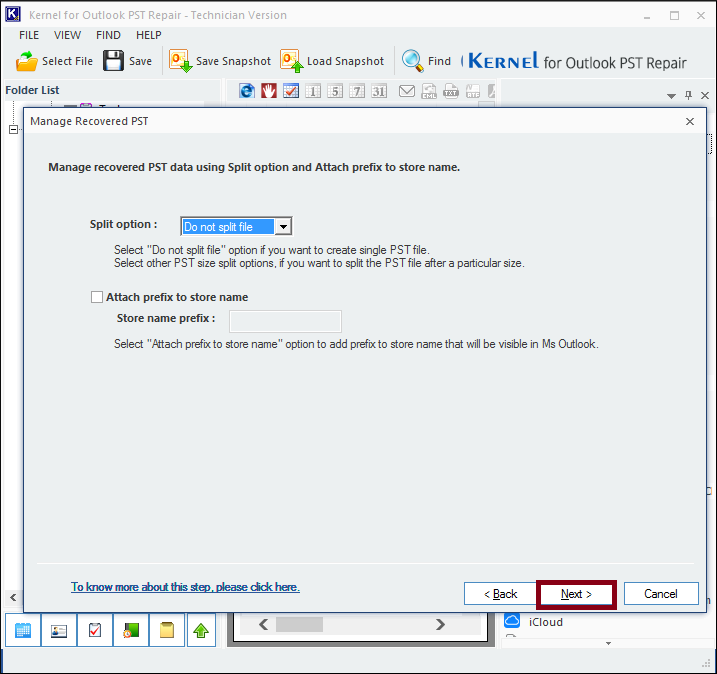Click the Next button
717x674 pixels.
point(576,594)
